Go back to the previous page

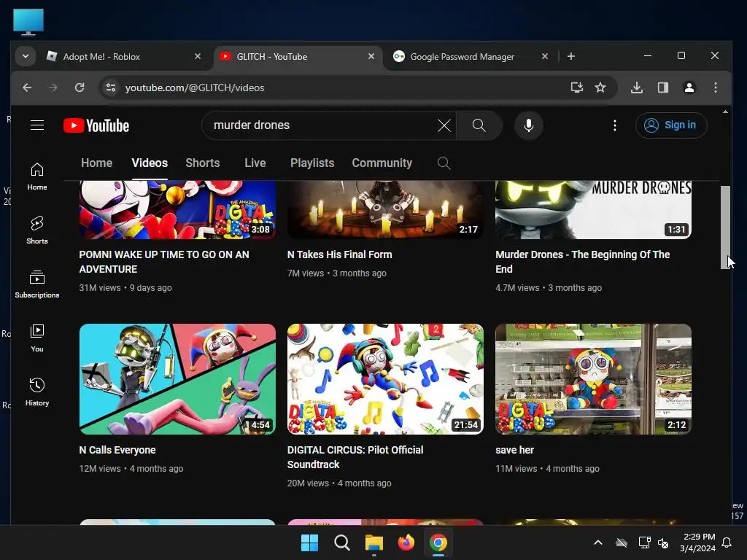tap(27, 87)
